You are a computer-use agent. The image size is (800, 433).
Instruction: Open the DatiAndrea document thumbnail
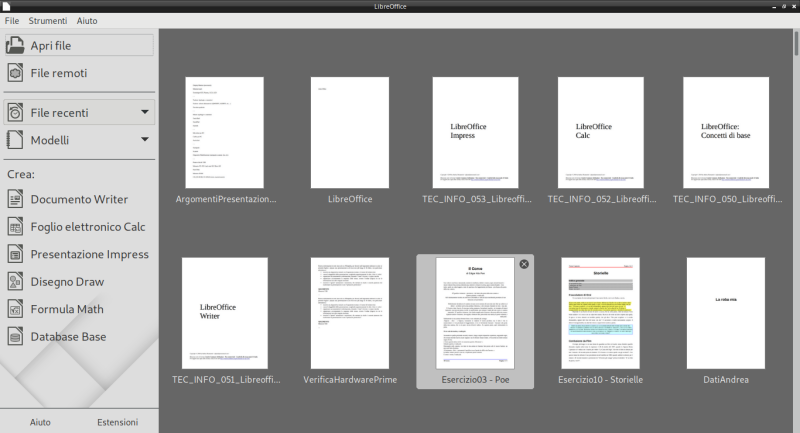pyautogui.click(x=725, y=312)
